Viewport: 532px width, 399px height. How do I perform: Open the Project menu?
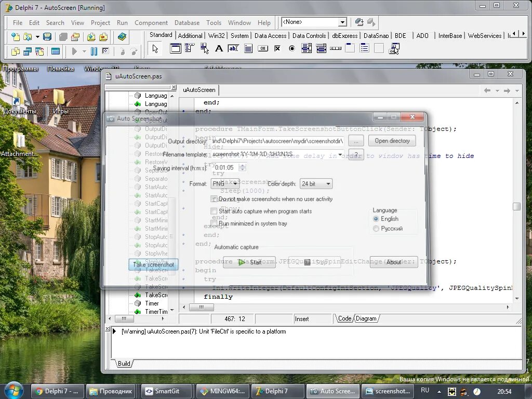click(100, 23)
